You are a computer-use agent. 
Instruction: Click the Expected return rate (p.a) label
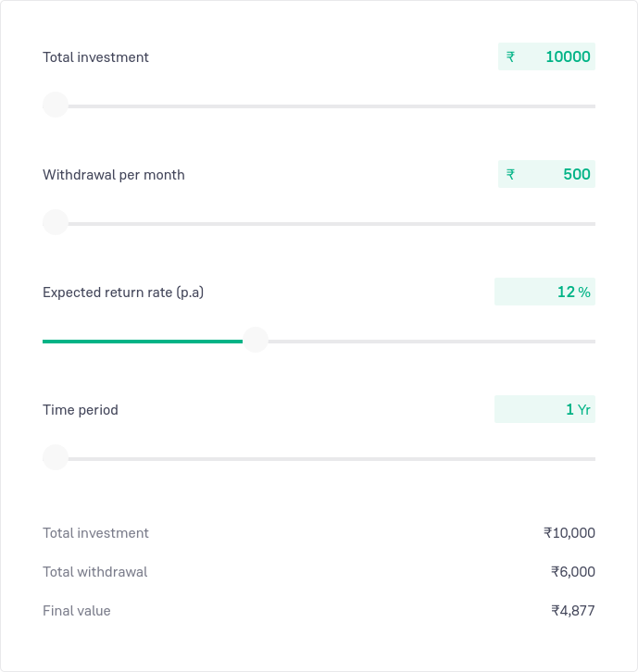(x=123, y=292)
